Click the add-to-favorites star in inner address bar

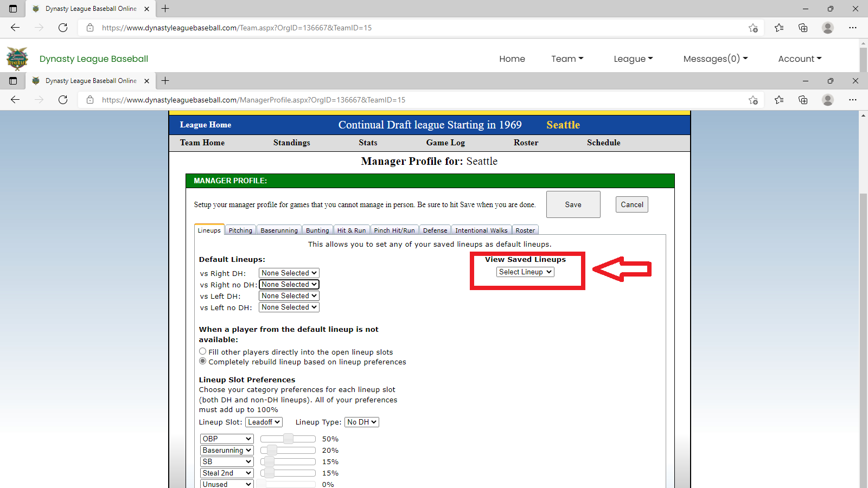click(753, 100)
